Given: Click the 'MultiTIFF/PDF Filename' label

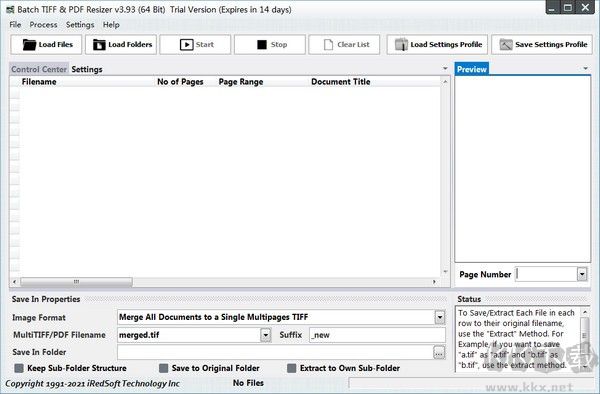Looking at the screenshot, I should click(x=59, y=335).
